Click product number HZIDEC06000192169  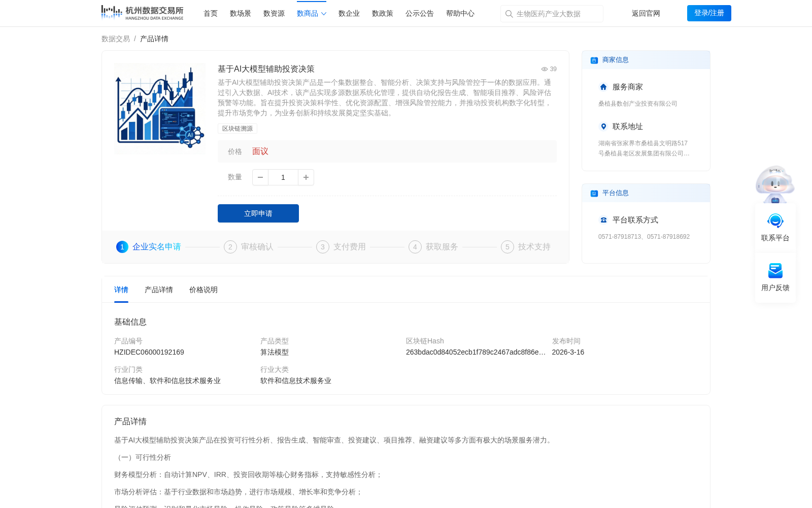[x=149, y=352]
